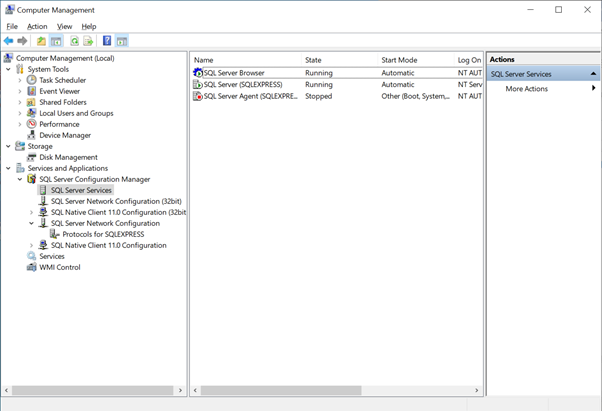Image resolution: width=602 pixels, height=411 pixels.
Task: Click the Shared Folders icon
Action: (31, 102)
